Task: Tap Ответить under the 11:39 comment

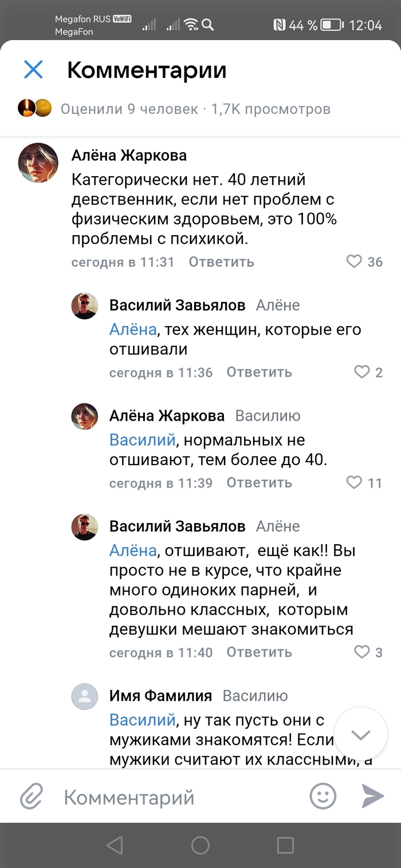Action: tap(259, 483)
